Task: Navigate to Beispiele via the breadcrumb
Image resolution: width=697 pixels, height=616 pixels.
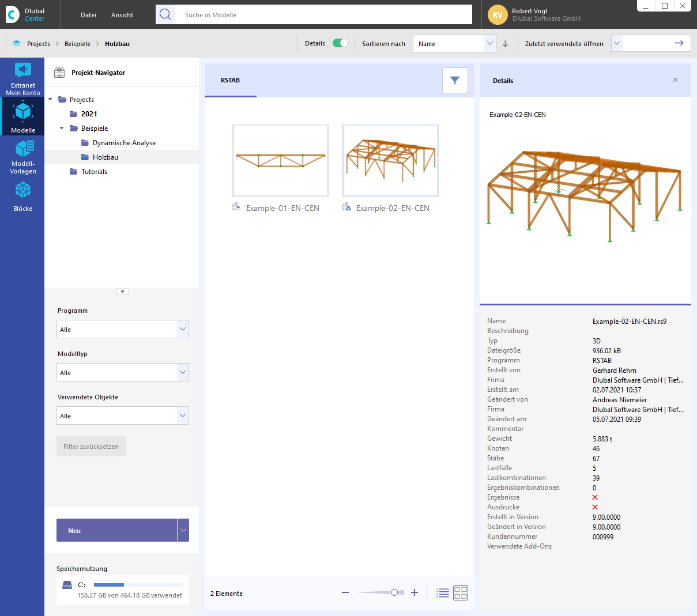Action: coord(77,43)
